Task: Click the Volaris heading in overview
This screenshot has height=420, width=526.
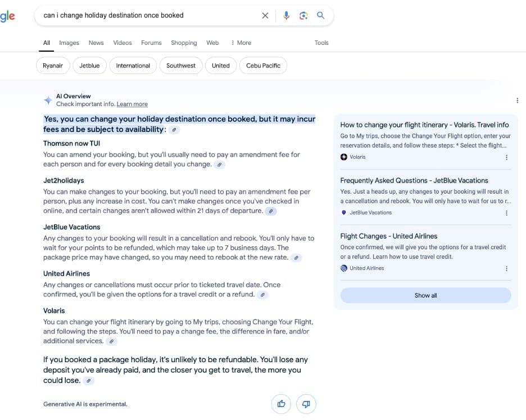Action: tap(54, 311)
